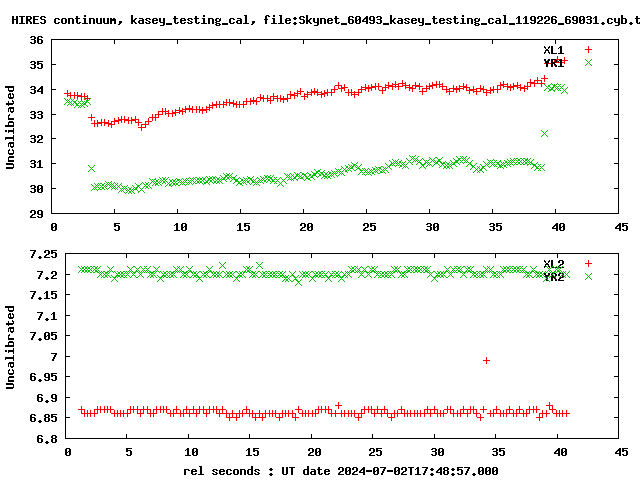Click the top plot y-axis tick label 35
This screenshot has width=640, height=480.
(x=36, y=65)
